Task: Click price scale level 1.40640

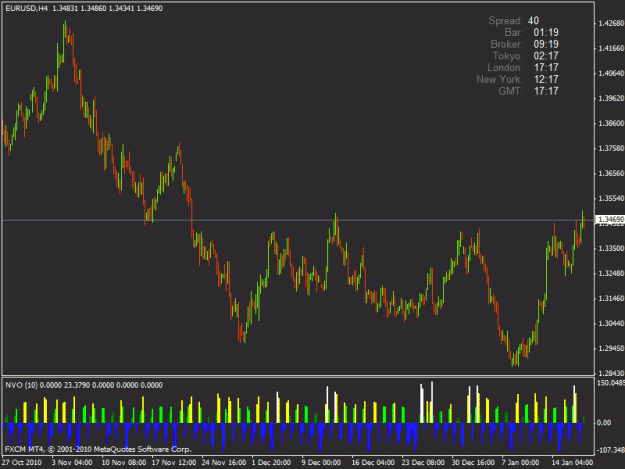Action: pos(611,73)
